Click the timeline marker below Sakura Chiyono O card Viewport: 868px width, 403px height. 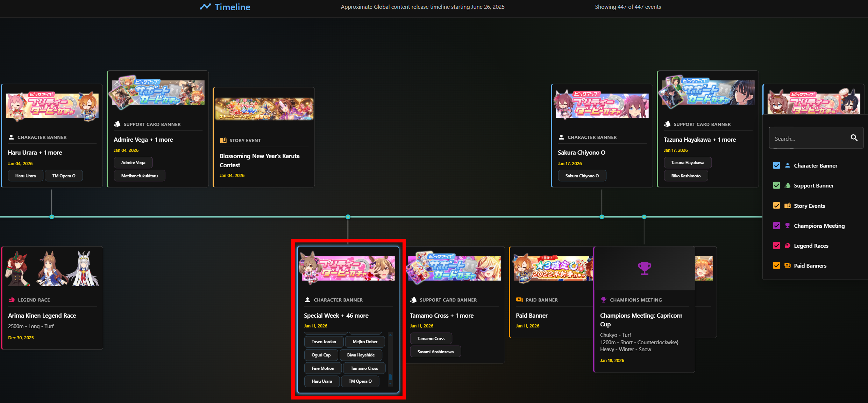(602, 217)
